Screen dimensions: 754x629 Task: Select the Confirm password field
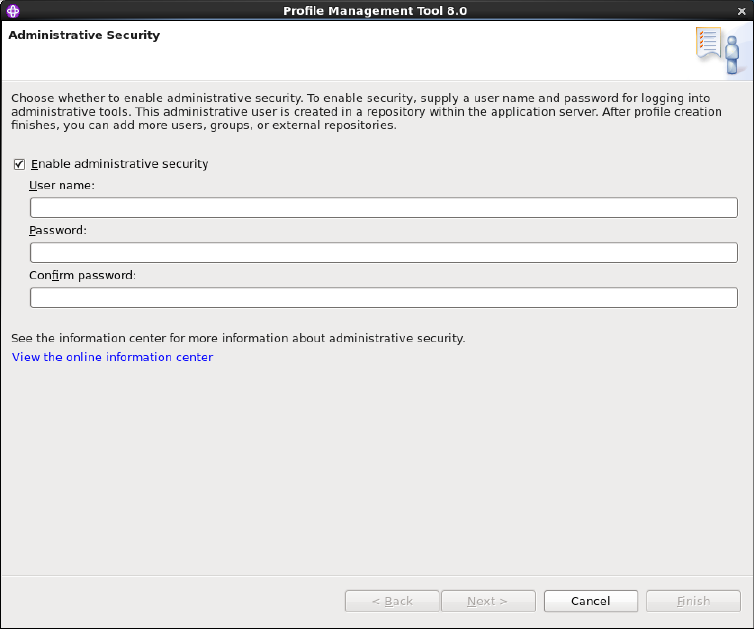click(384, 298)
